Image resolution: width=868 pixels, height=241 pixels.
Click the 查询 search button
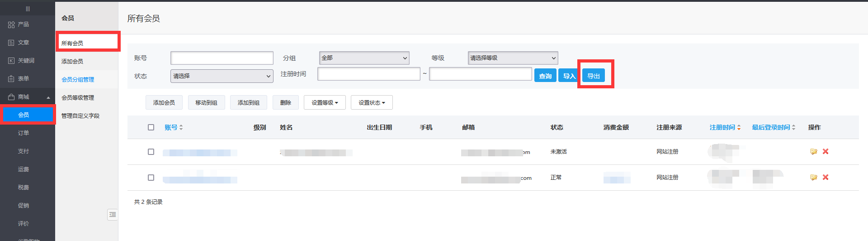[x=545, y=76]
